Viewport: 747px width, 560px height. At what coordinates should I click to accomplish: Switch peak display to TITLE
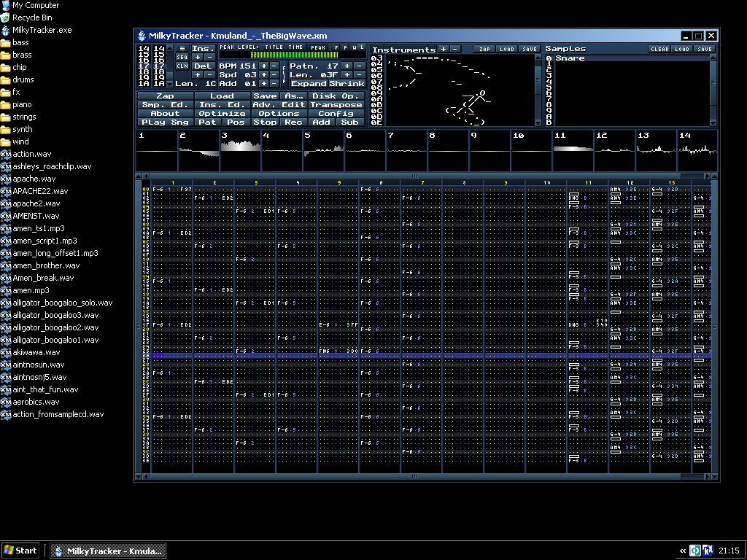click(x=274, y=47)
